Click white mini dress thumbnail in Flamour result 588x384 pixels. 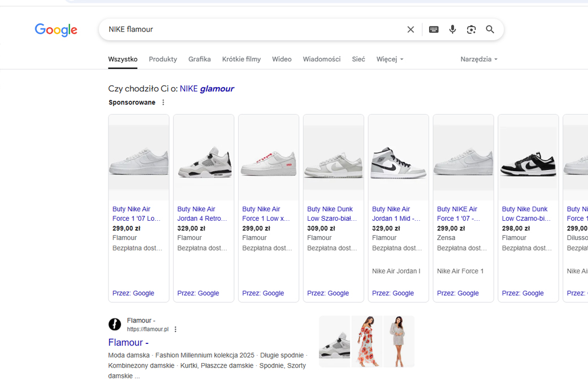coord(399,341)
